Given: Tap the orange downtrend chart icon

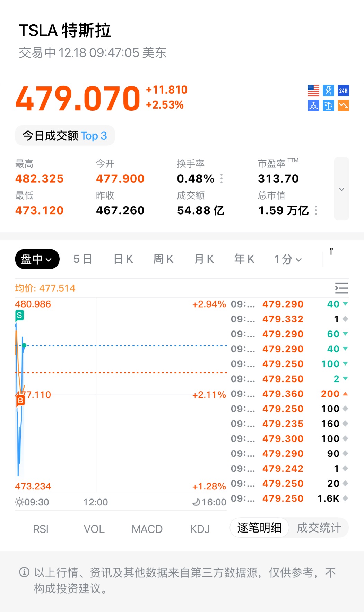Looking at the screenshot, I should click(x=343, y=106).
